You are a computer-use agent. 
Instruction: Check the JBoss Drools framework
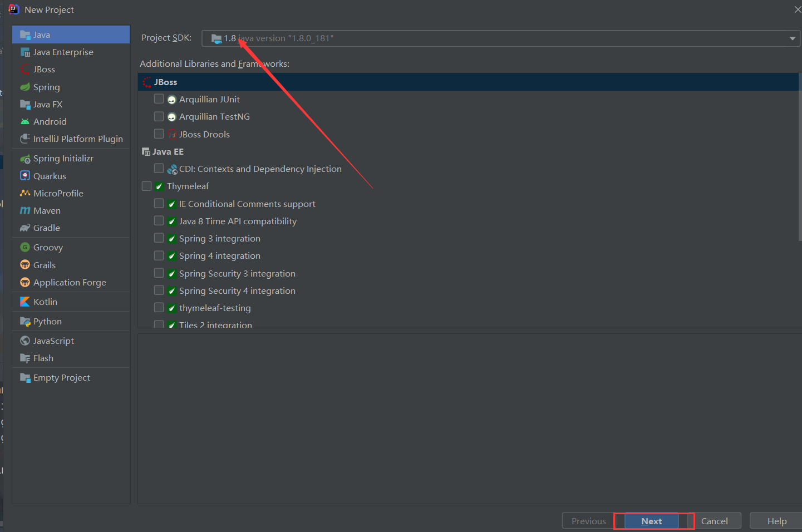[159, 134]
